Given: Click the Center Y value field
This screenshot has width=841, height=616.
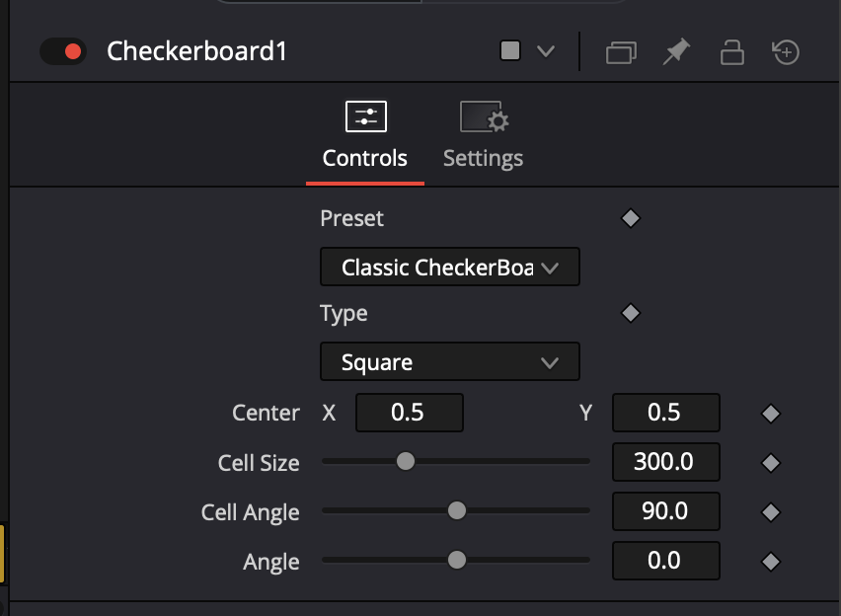Looking at the screenshot, I should pyautogui.click(x=665, y=413).
